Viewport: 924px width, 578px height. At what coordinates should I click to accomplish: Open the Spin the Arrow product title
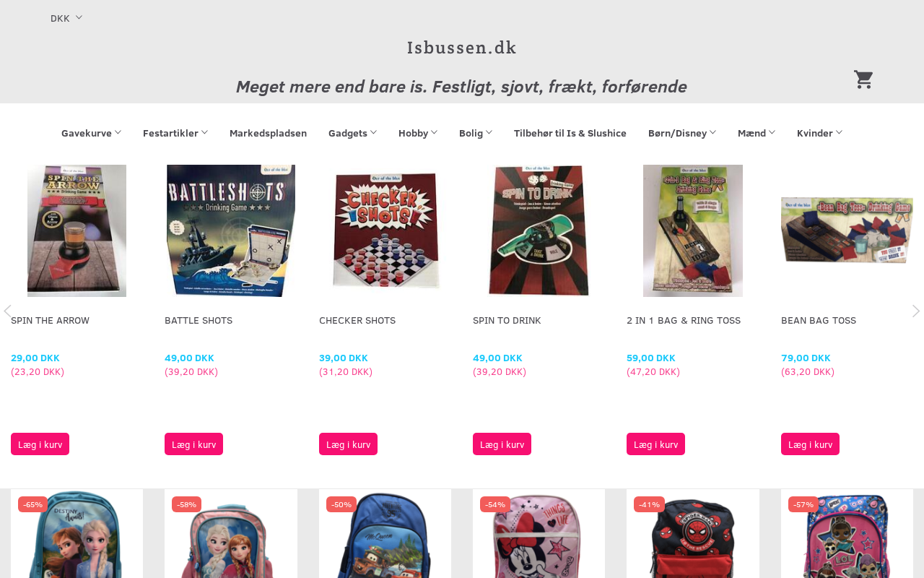(x=51, y=320)
